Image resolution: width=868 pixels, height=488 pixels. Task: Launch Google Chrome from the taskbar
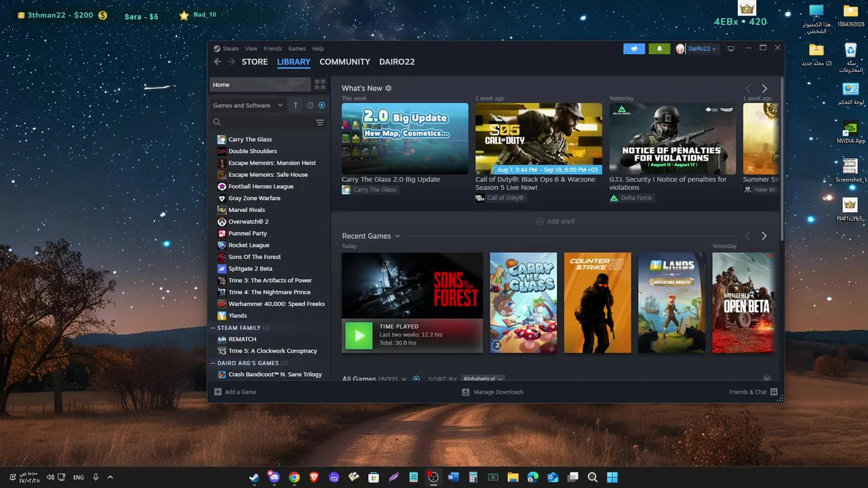[294, 477]
